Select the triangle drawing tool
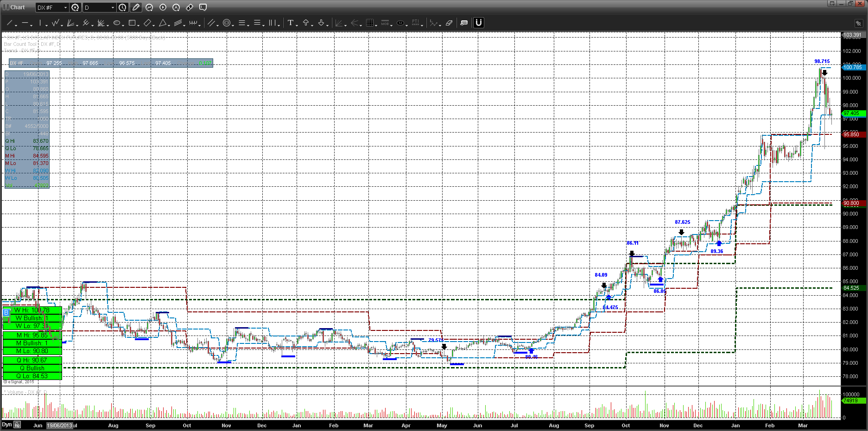The width and height of the screenshot is (868, 431). [163, 23]
